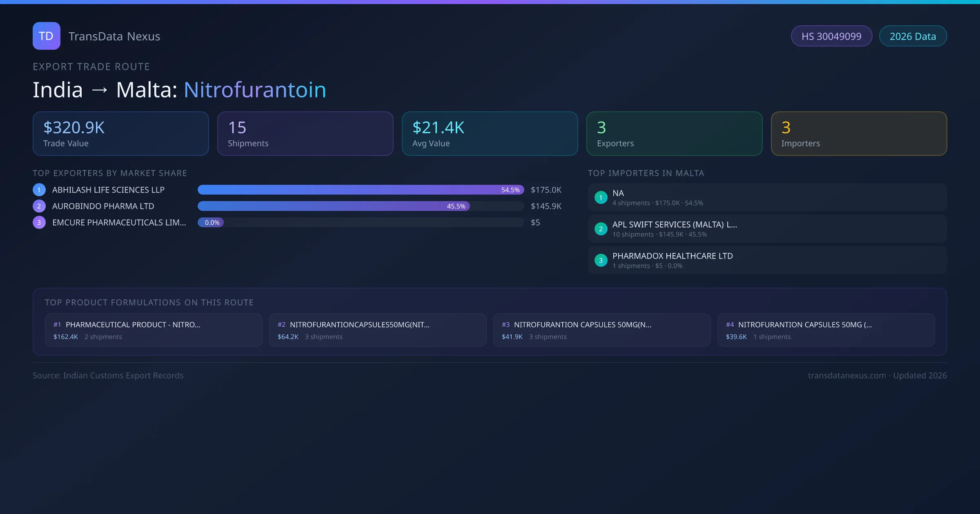
Task: Click the 2026 Data badge
Action: pyautogui.click(x=913, y=36)
